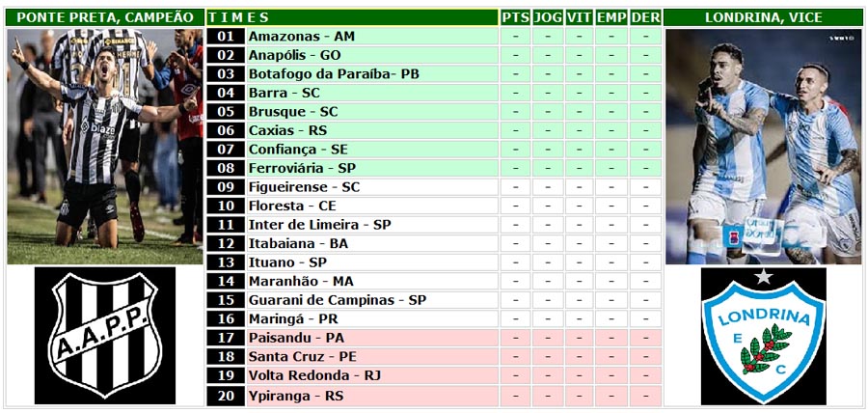868x413 pixels.
Task: Open the Ponte Preta celebration photo
Action: click(x=105, y=146)
